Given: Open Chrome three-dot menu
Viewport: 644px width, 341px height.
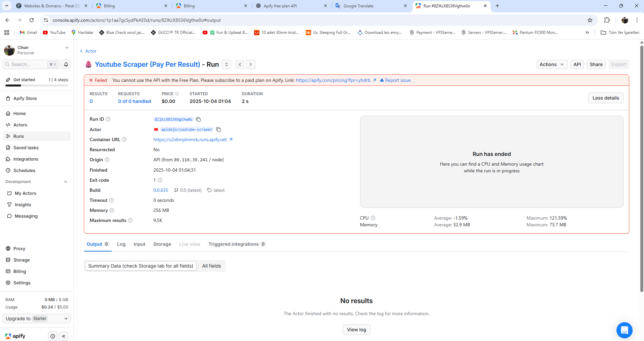Looking at the screenshot, I should point(637,20).
